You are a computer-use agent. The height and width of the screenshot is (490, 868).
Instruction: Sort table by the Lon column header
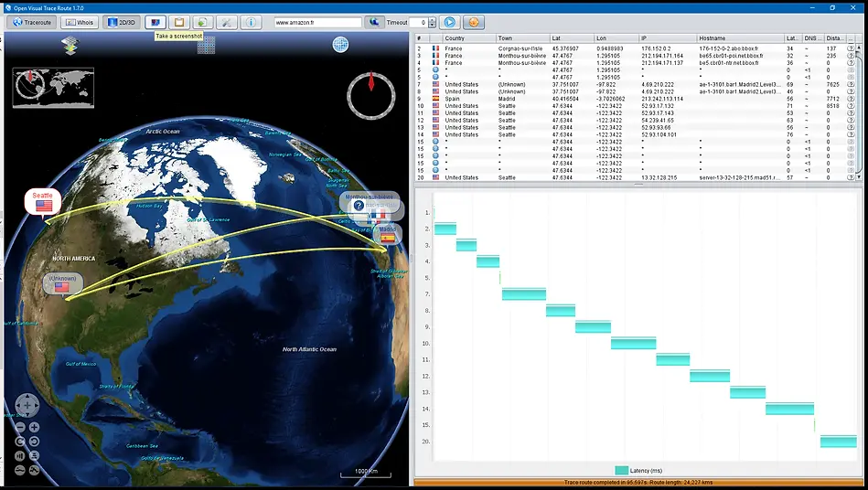[616, 38]
